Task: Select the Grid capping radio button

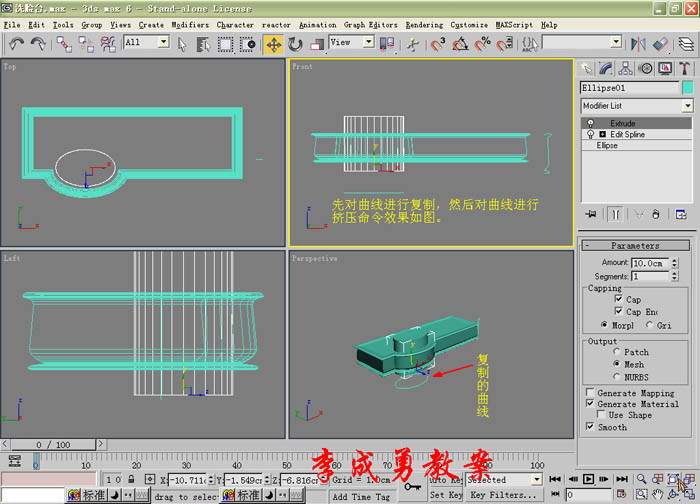Action: click(x=649, y=325)
